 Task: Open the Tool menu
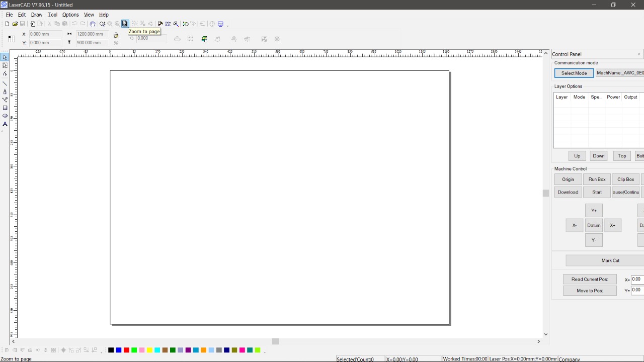[x=52, y=15]
